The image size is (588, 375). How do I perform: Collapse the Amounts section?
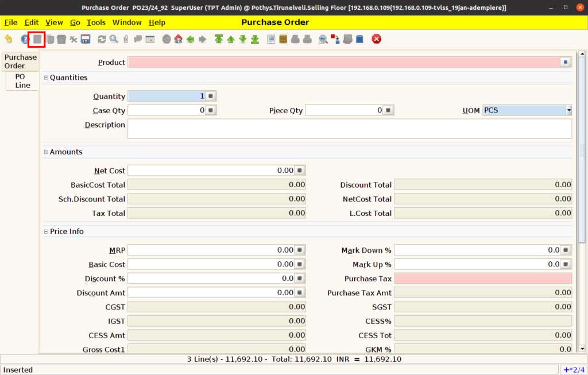coord(46,152)
